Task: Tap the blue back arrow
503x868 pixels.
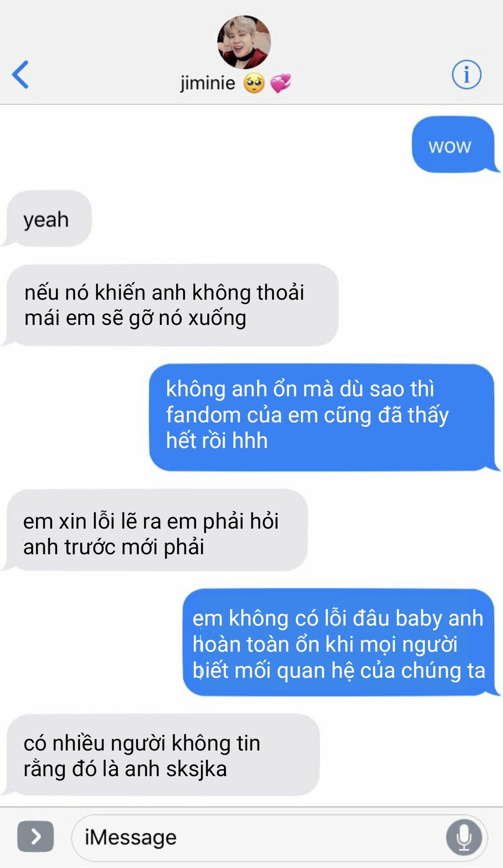Action: pos(20,75)
